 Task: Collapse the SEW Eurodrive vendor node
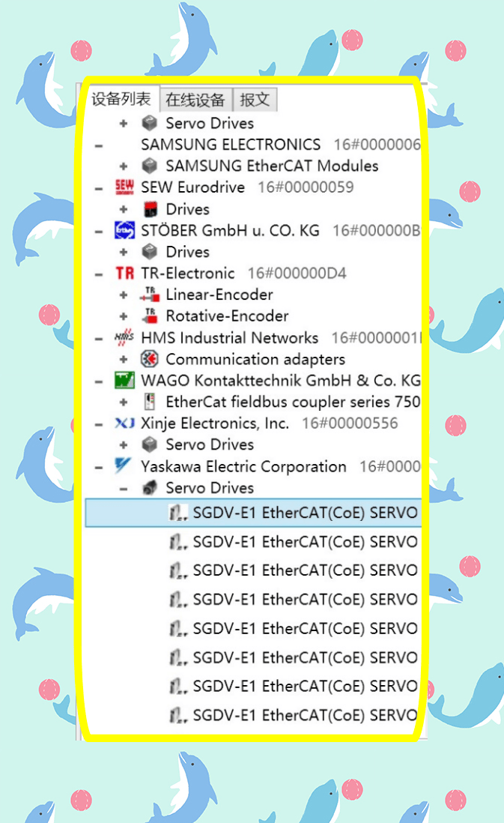pyautogui.click(x=99, y=188)
